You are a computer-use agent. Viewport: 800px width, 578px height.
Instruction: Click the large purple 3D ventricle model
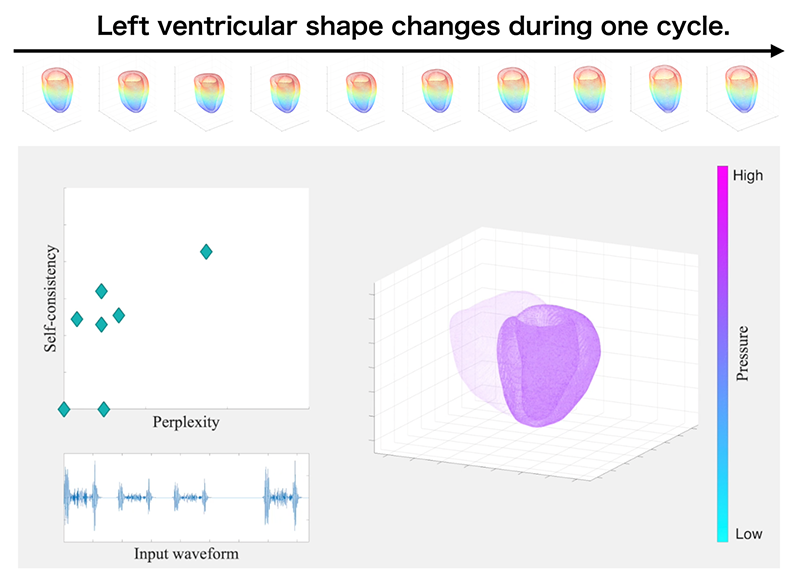[x=548, y=365]
